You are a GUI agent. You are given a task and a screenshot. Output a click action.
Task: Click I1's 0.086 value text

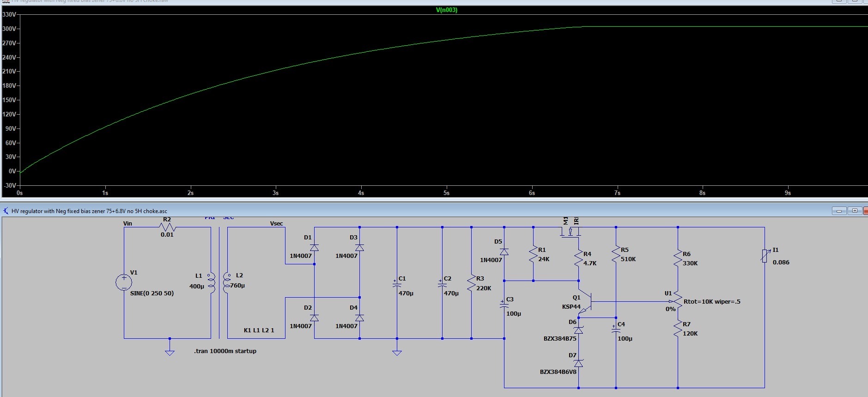[x=781, y=263]
